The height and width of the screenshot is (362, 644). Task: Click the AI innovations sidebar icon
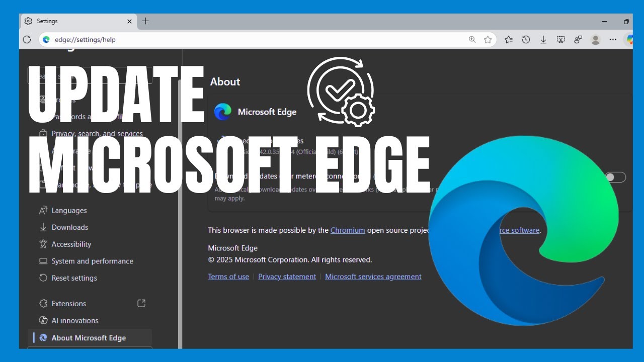tap(43, 320)
